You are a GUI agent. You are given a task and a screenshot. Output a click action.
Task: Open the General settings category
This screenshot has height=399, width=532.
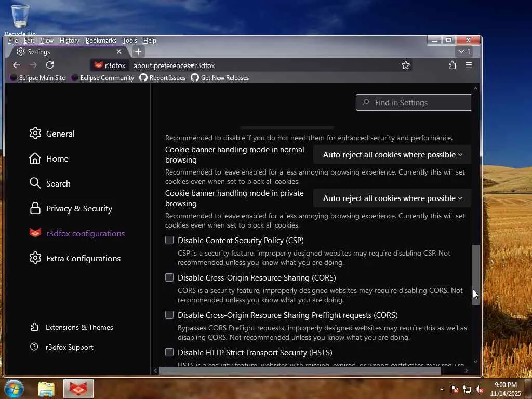click(51, 134)
